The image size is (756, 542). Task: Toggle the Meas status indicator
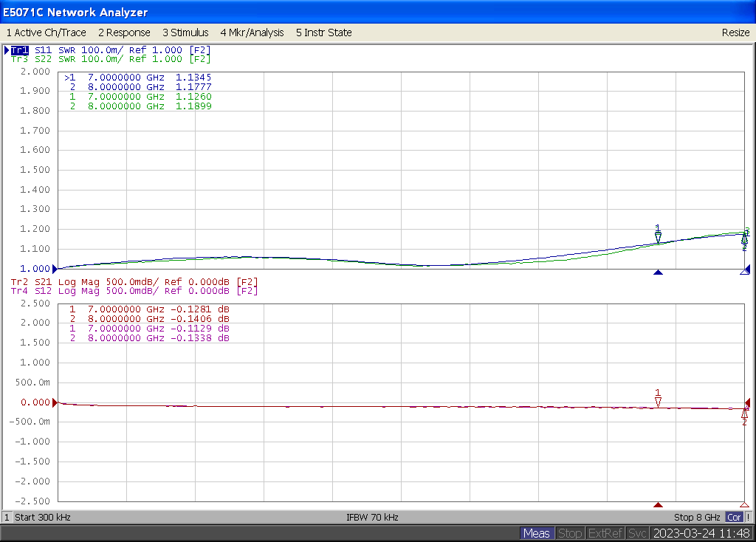pyautogui.click(x=536, y=533)
